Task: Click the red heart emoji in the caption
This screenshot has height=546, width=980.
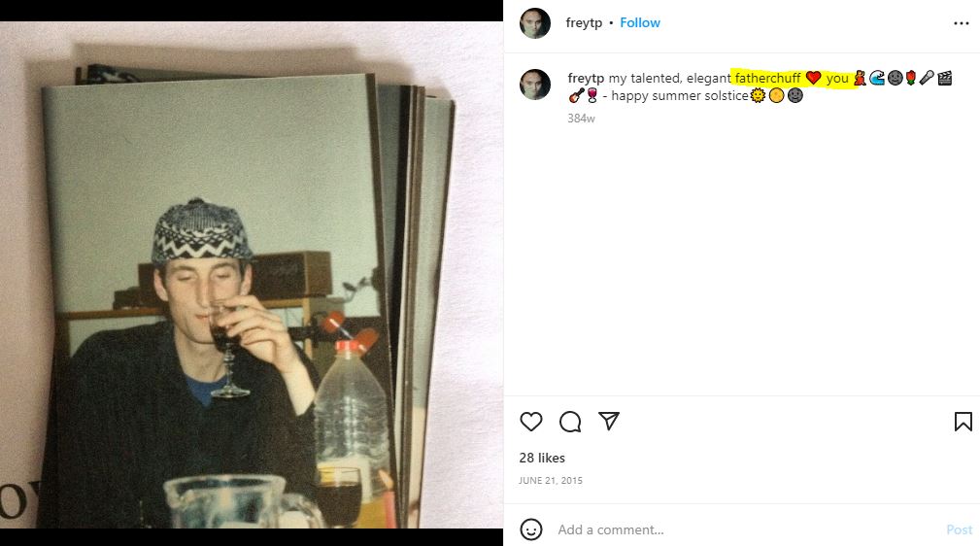Action: point(813,78)
